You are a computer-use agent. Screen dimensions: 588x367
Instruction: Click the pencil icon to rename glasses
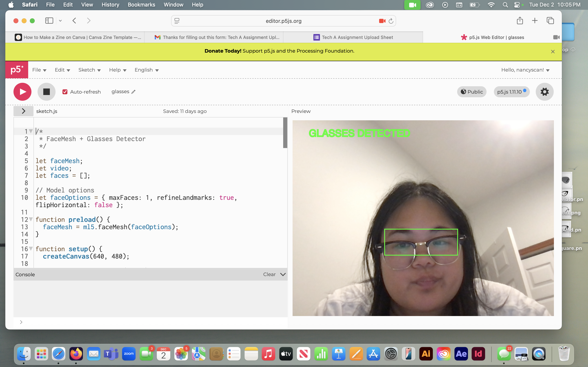(133, 92)
